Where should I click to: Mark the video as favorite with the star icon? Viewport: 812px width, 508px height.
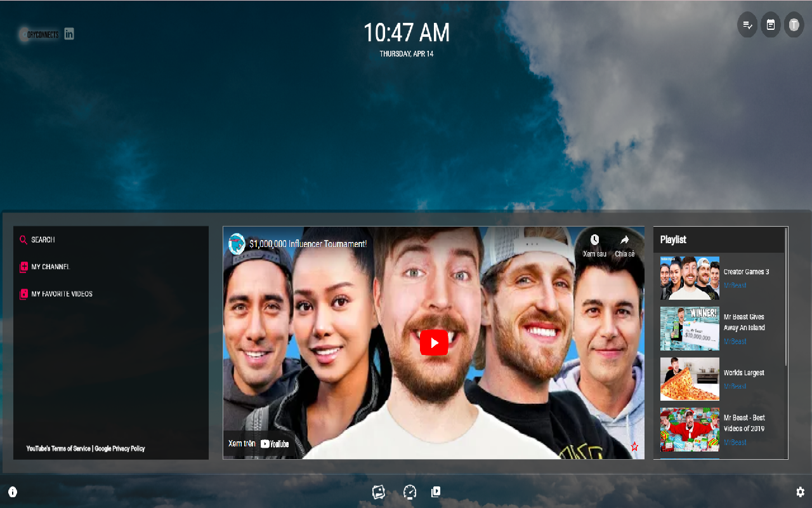pos(634,446)
